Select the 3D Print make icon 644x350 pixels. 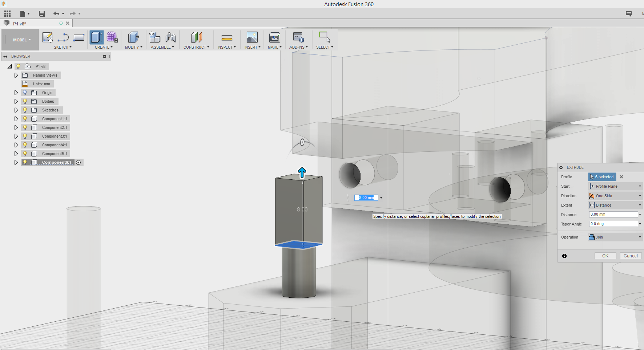[275, 37]
